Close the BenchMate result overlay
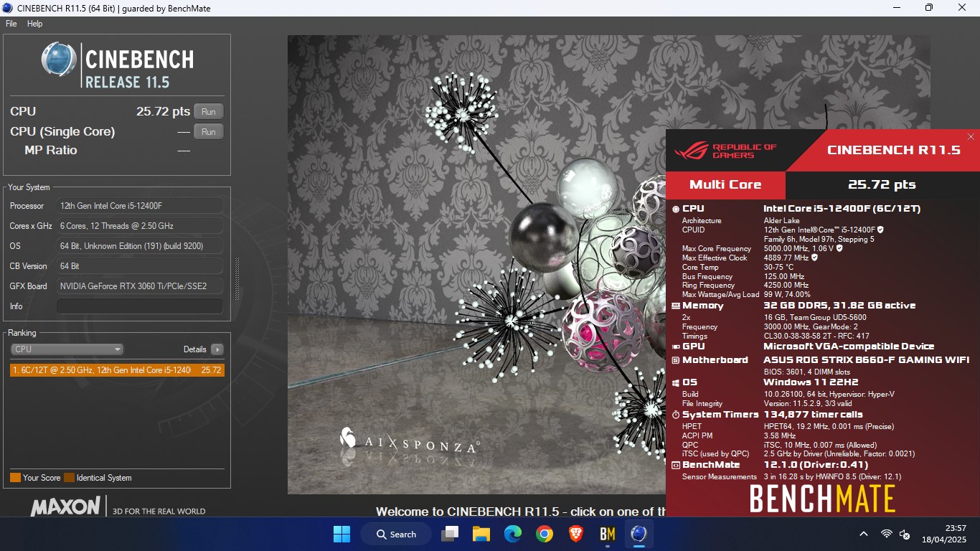The width and height of the screenshot is (980, 551). (x=971, y=137)
